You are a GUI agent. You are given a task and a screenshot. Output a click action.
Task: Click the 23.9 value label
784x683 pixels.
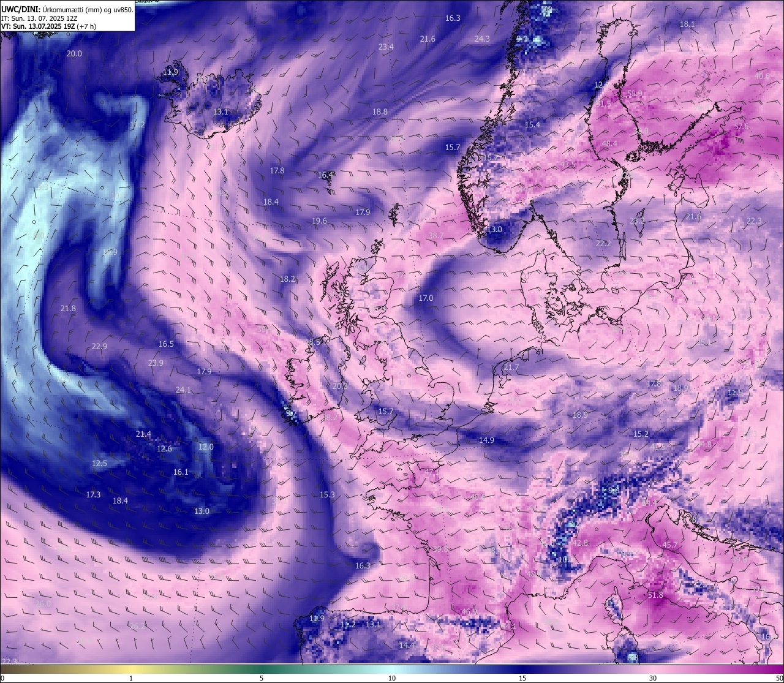(156, 363)
